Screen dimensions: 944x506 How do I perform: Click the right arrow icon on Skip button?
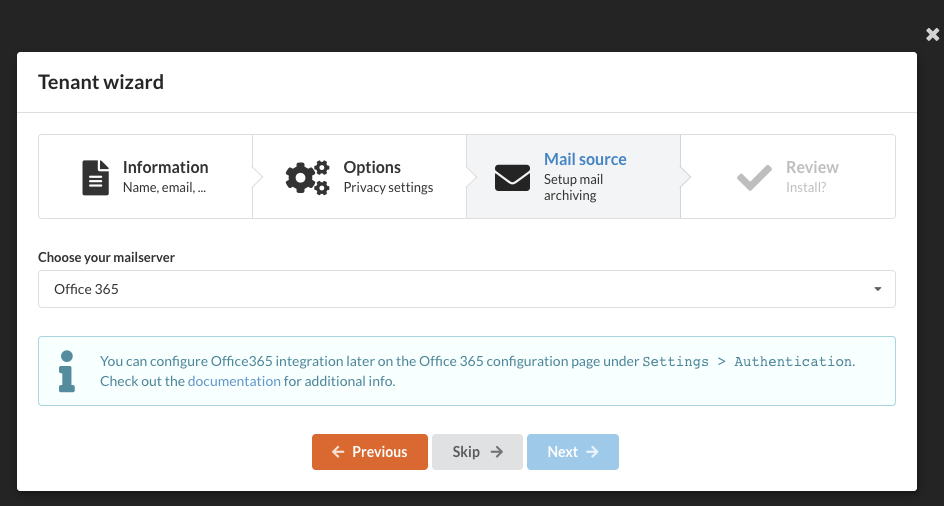(497, 452)
